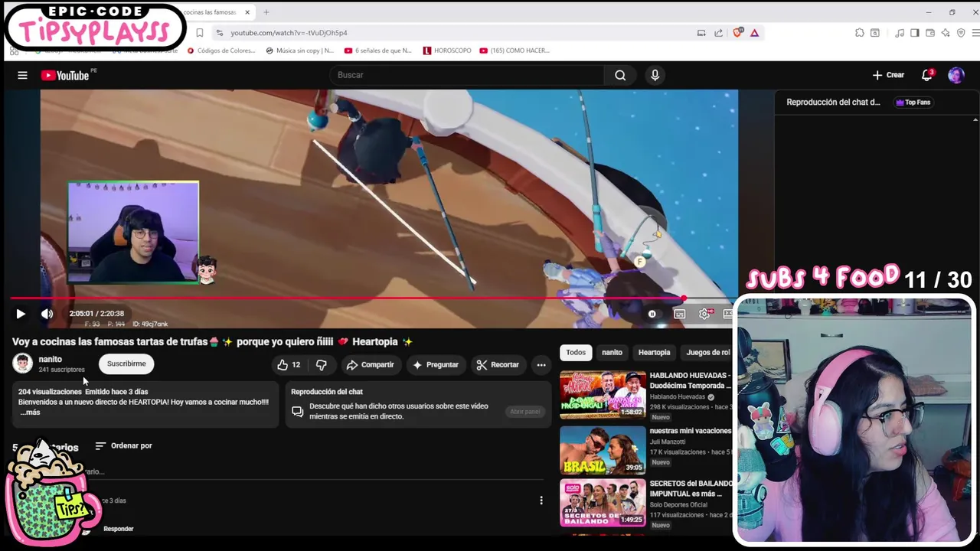Click the Preguntar button
Image resolution: width=980 pixels, height=551 pixels.
click(x=435, y=365)
